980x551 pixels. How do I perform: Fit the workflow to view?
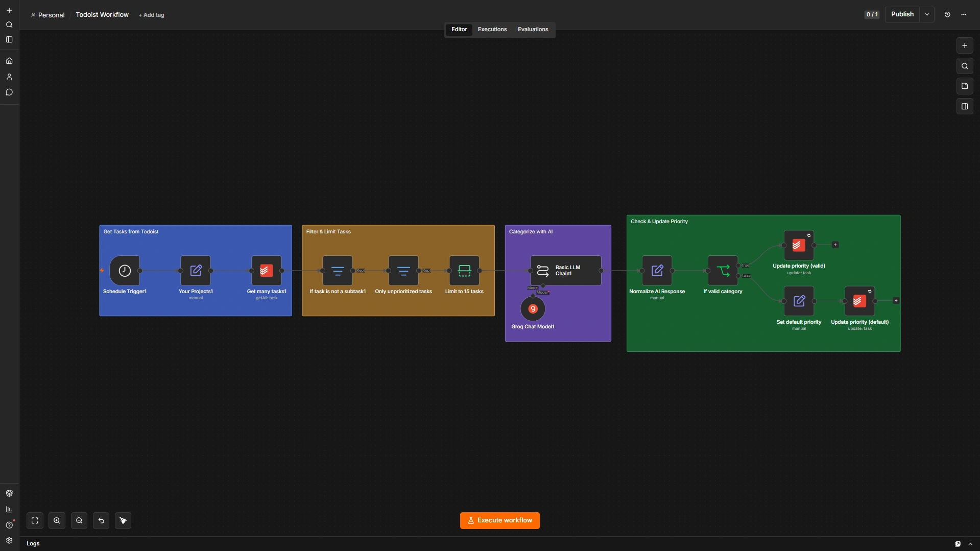pos(35,520)
